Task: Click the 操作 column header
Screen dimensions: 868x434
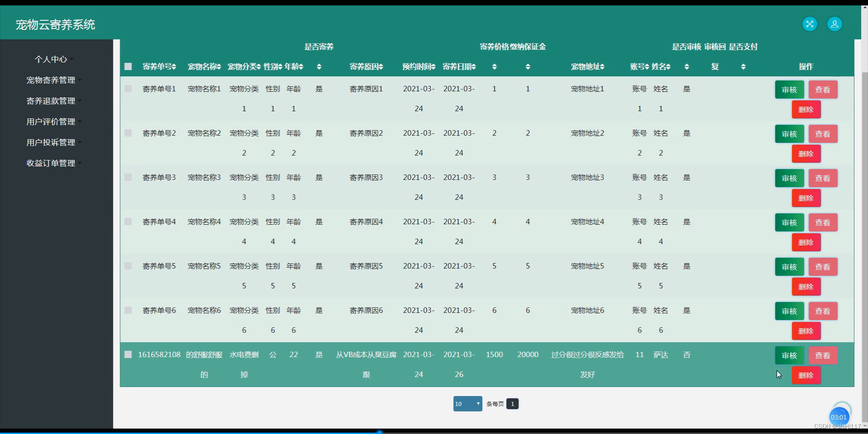Action: point(806,66)
